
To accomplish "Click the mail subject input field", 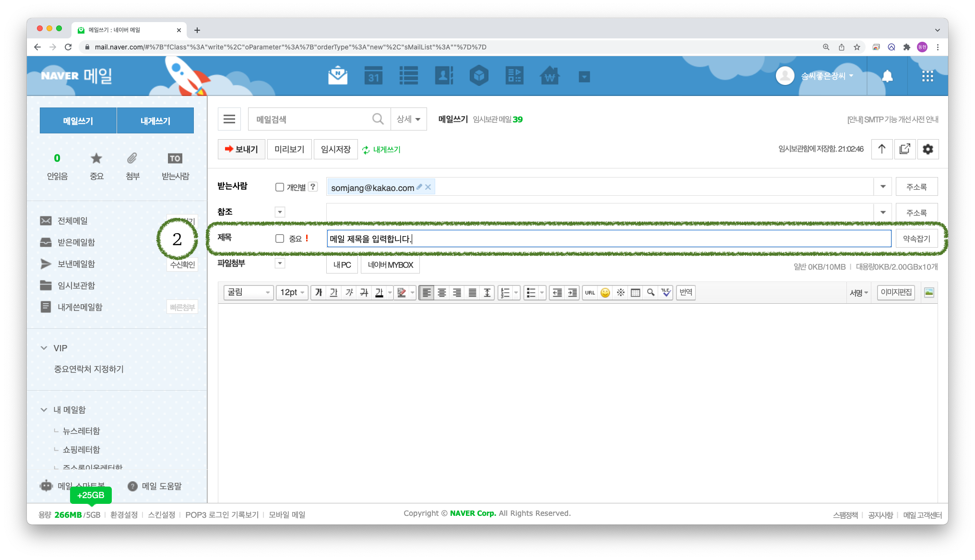I will point(608,238).
